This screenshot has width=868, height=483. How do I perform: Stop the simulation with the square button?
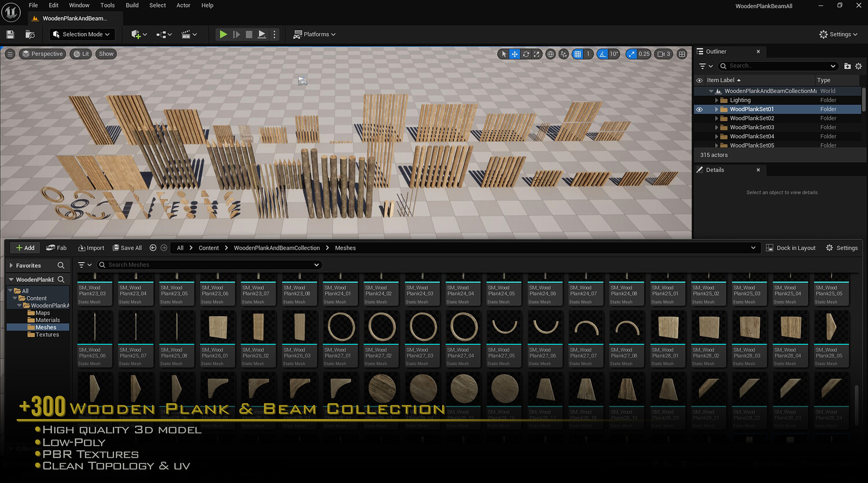click(249, 34)
